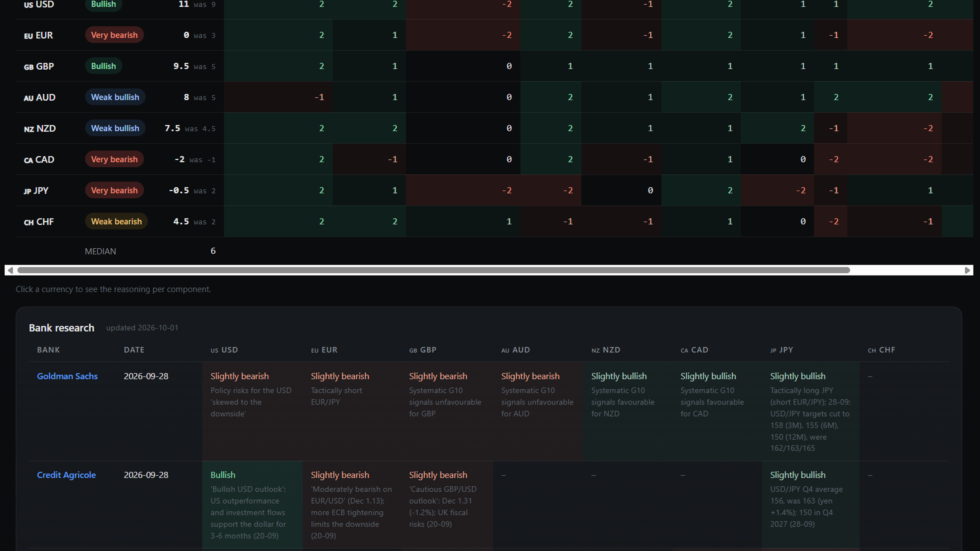Click the AUD column header in Bank research
This screenshot has width=980, height=551.
516,350
